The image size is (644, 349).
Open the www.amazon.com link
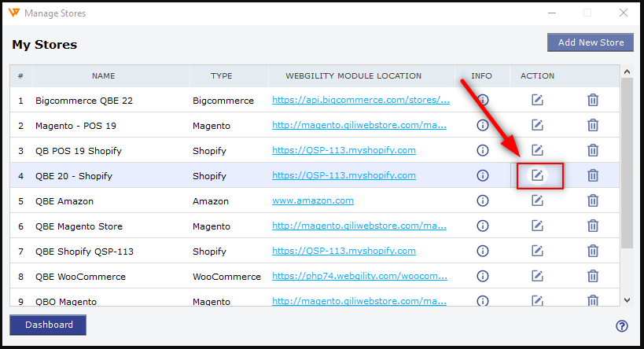[313, 201]
